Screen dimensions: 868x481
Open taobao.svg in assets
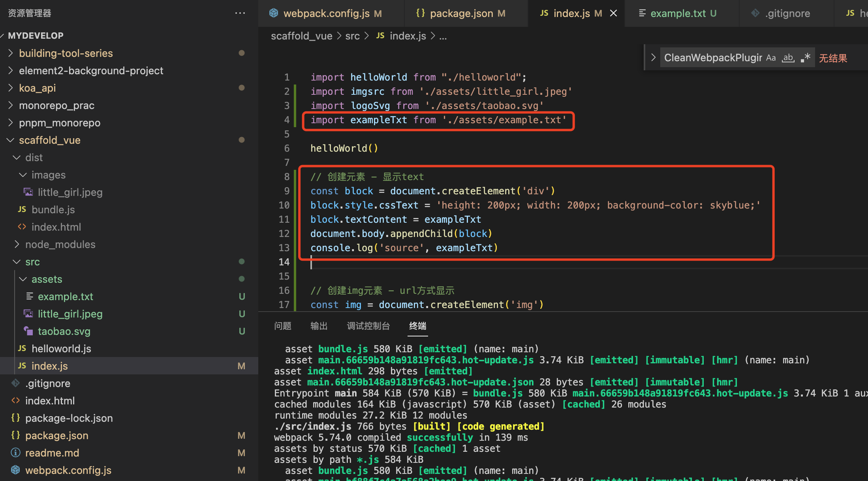[64, 331]
